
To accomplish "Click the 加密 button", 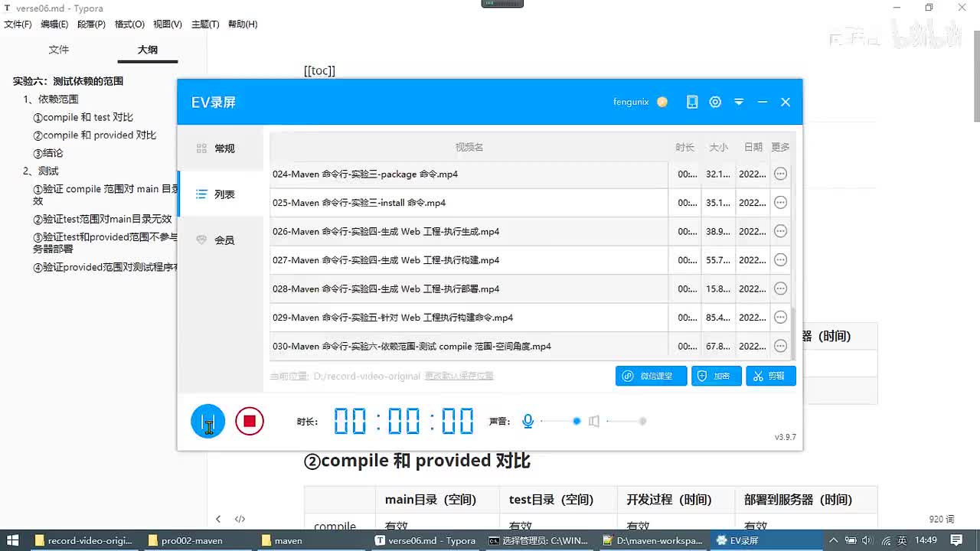I will click(716, 376).
